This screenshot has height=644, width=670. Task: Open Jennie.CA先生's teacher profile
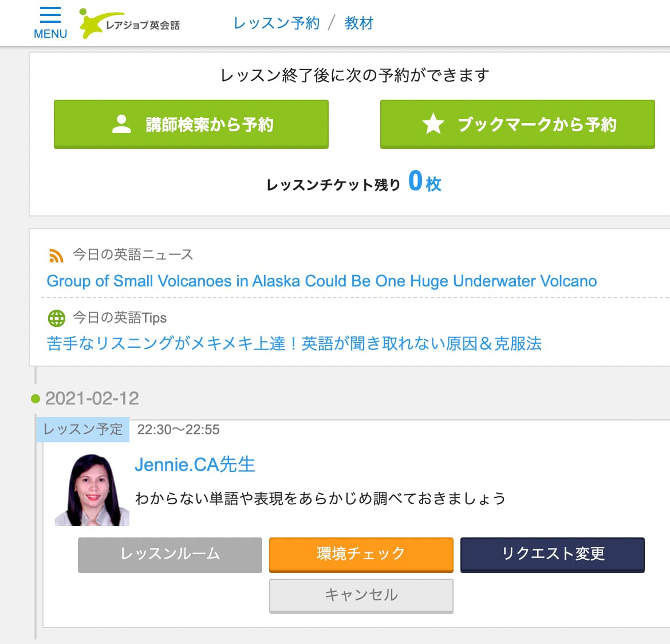[x=196, y=465]
